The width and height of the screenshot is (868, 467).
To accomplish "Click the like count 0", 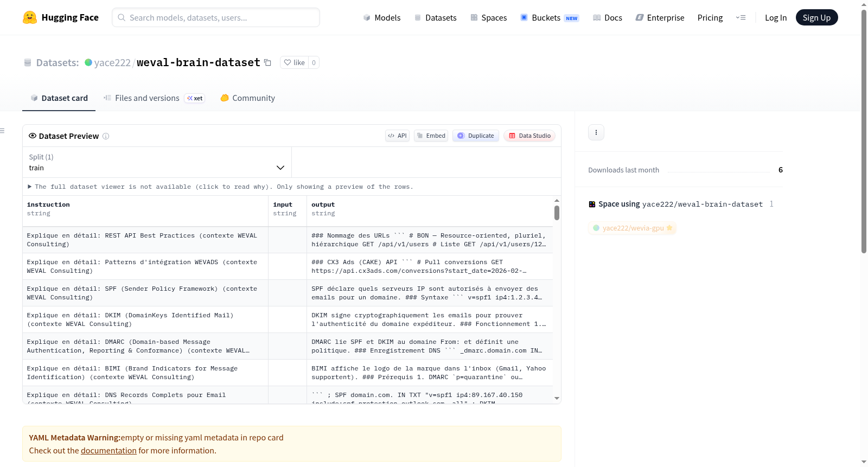I will click(314, 62).
